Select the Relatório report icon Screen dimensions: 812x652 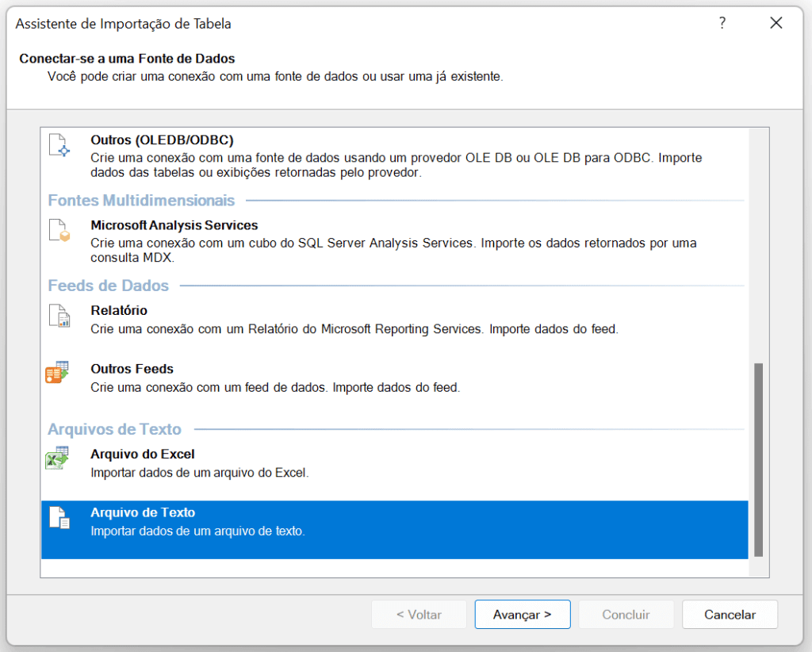pyautogui.click(x=59, y=316)
